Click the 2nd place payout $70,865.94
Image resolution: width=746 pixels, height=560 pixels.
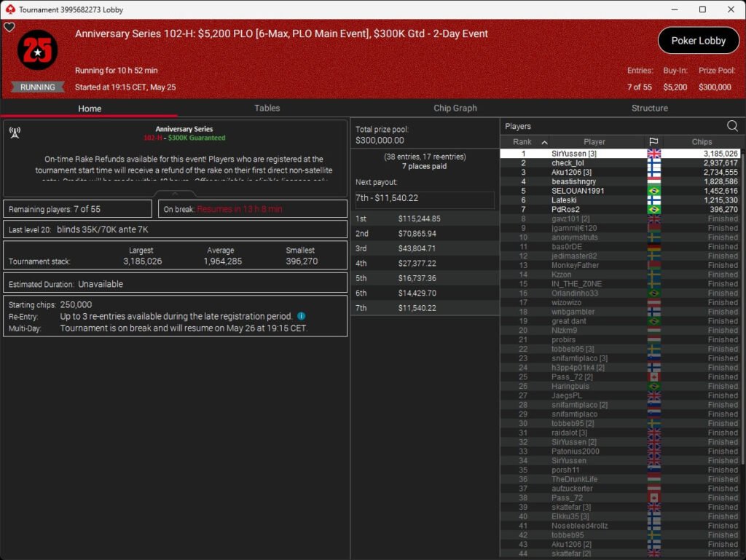click(x=417, y=234)
